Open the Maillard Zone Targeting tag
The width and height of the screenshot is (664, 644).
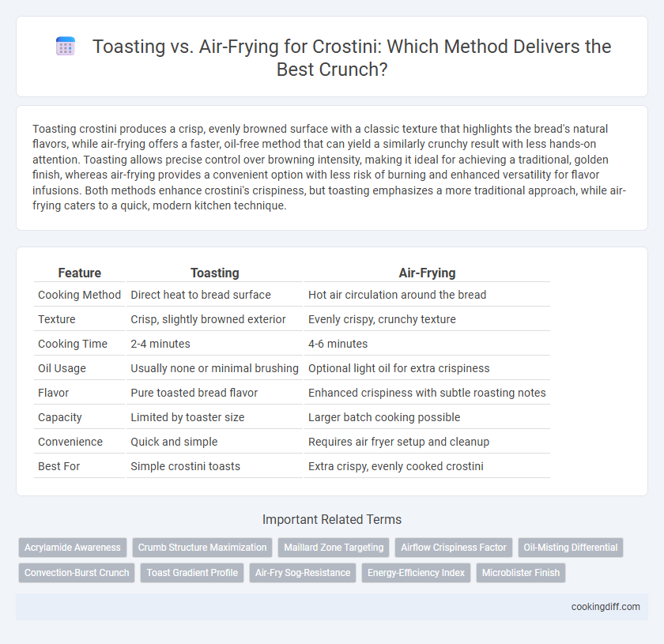pos(334,548)
